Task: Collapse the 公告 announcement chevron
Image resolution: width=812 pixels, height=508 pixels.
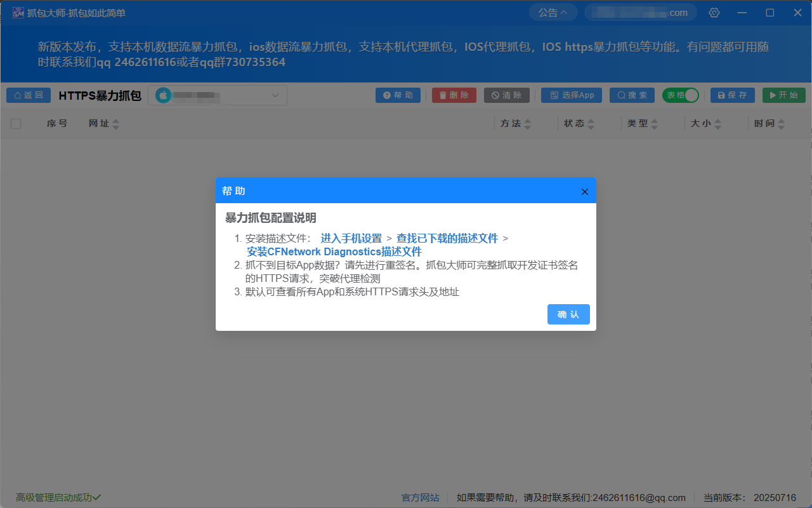Action: [553, 11]
